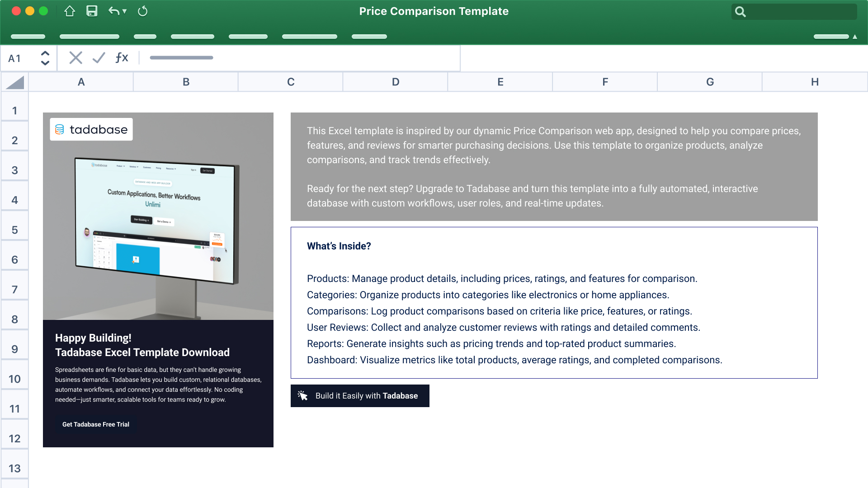The height and width of the screenshot is (488, 868).
Task: Select column D header
Action: (396, 82)
